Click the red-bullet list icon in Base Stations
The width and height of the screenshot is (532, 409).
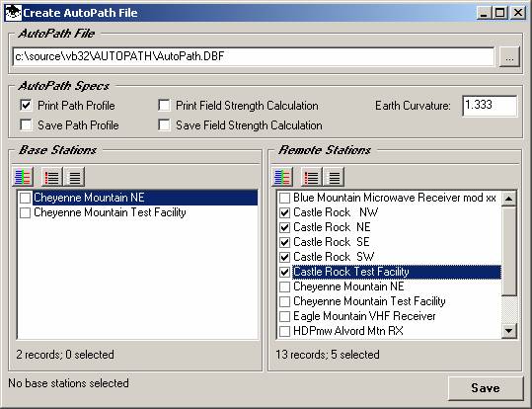point(52,177)
